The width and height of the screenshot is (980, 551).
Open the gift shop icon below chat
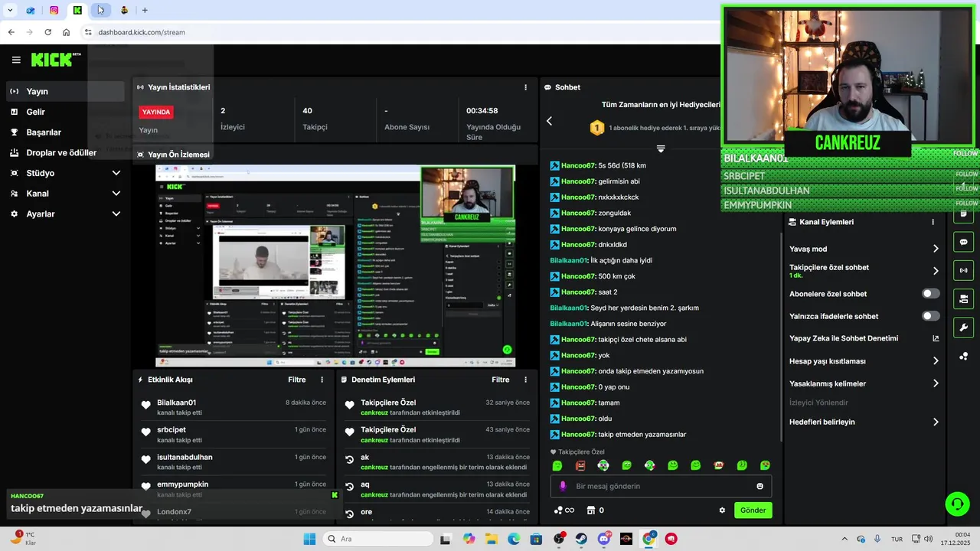point(590,510)
